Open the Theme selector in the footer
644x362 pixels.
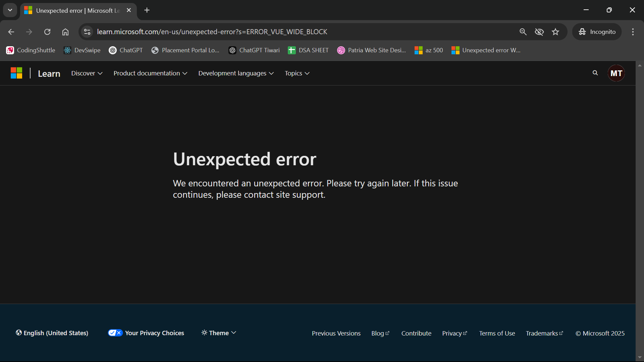point(218,333)
